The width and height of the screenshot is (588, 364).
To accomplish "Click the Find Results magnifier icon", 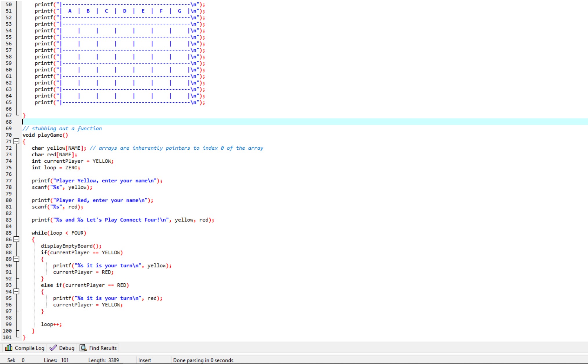I will point(83,348).
